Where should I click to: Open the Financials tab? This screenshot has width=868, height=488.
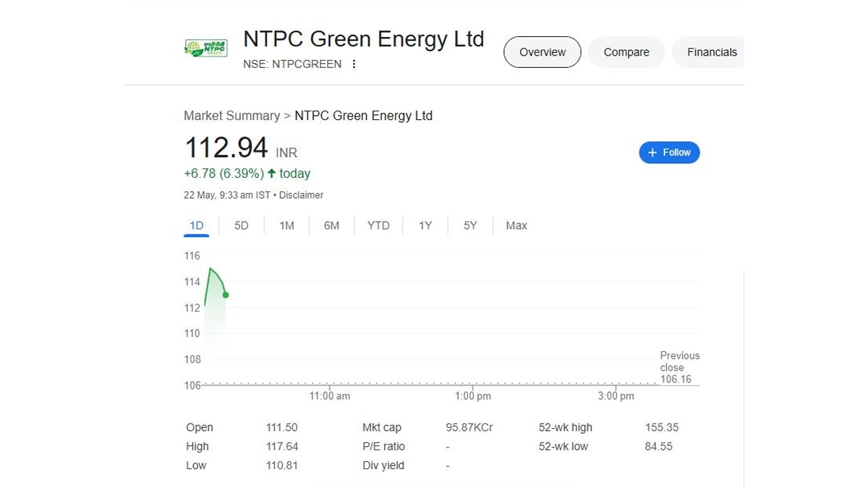pyautogui.click(x=711, y=52)
